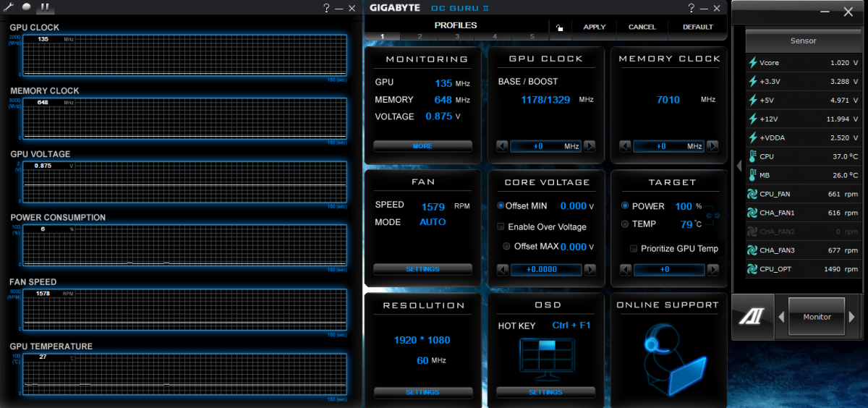Click the Vcore lightning sensor icon
868x408 pixels.
pyautogui.click(x=752, y=63)
